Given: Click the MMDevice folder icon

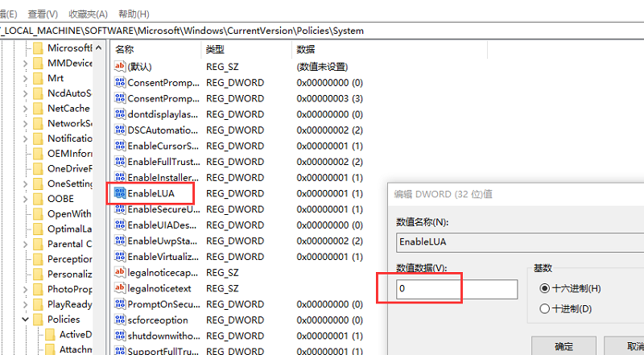Looking at the screenshot, I should pyautogui.click(x=38, y=64).
